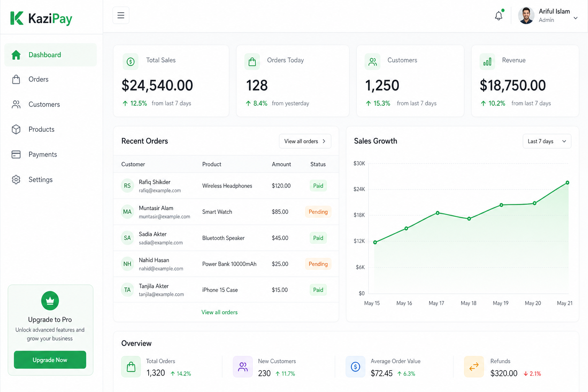Click the Customer column header
Screen dimensions: 588x392
pyautogui.click(x=133, y=164)
